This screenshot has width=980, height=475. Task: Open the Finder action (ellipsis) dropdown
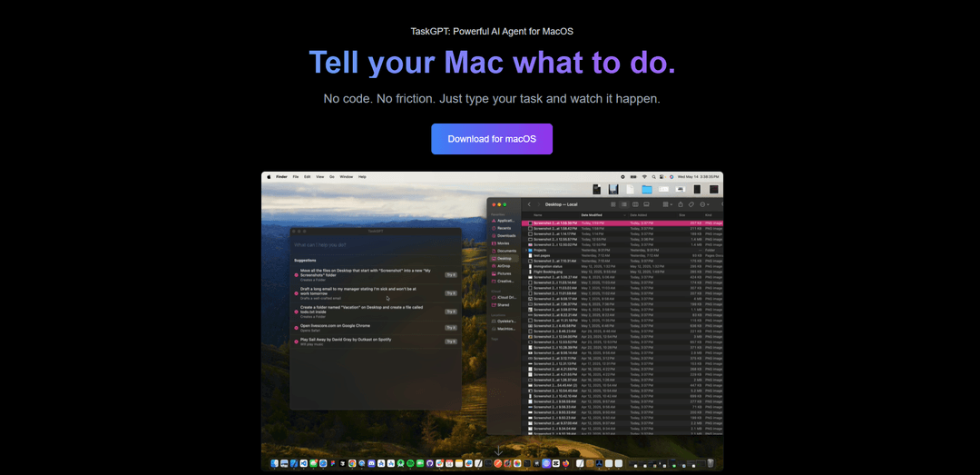[705, 204]
